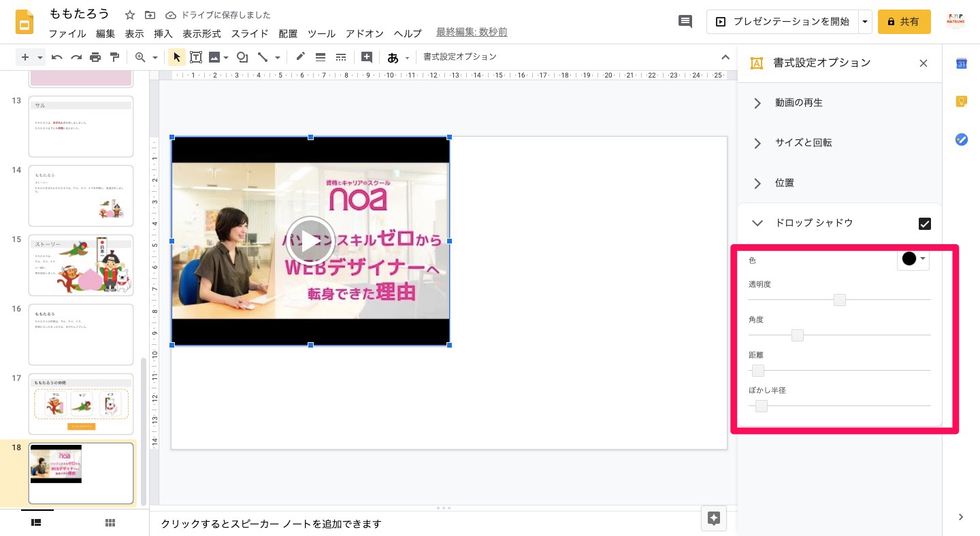Close the 書式設定オプション panel
The width and height of the screenshot is (980, 536).
[x=924, y=63]
